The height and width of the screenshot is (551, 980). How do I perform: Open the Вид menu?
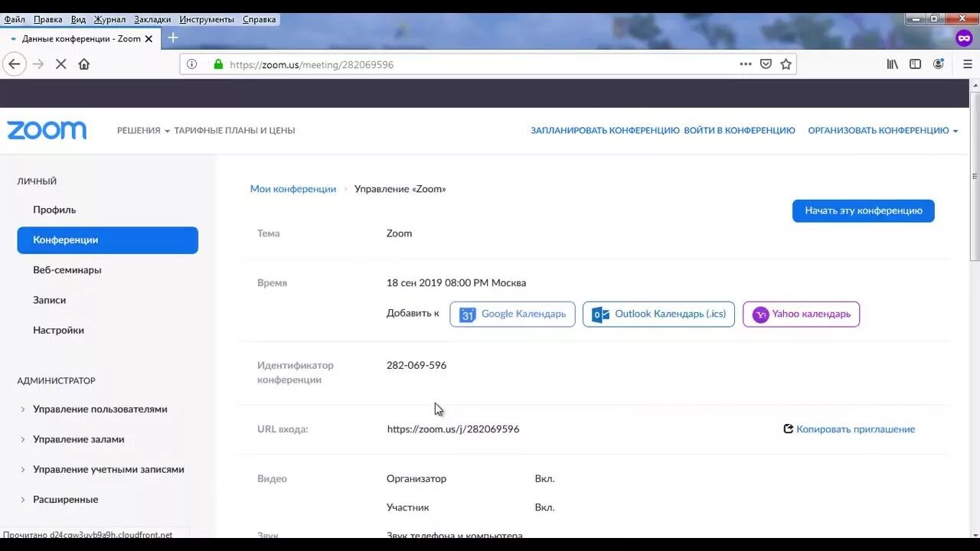(78, 19)
